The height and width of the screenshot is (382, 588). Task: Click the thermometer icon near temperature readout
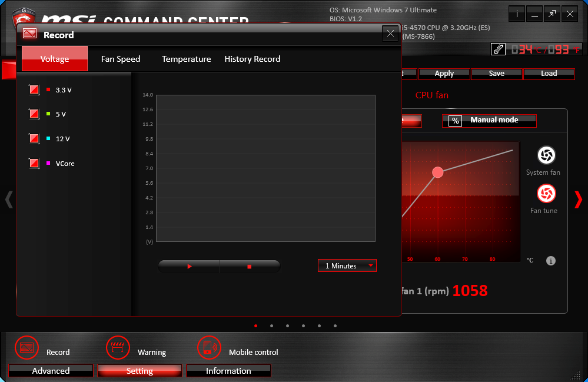click(498, 49)
